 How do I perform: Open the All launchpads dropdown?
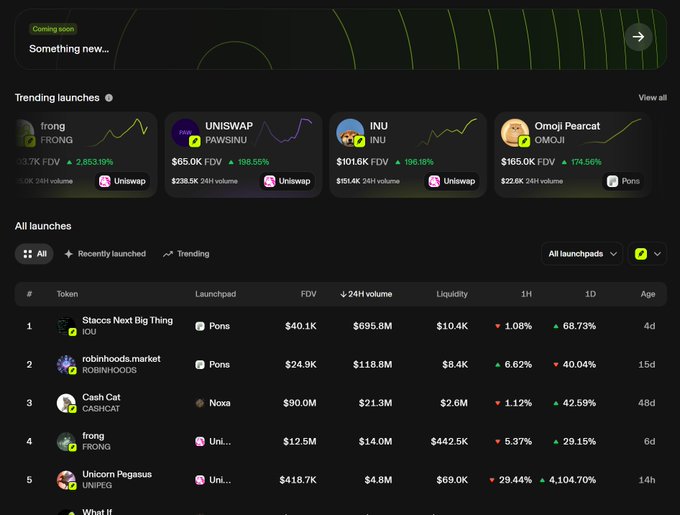[x=582, y=254]
